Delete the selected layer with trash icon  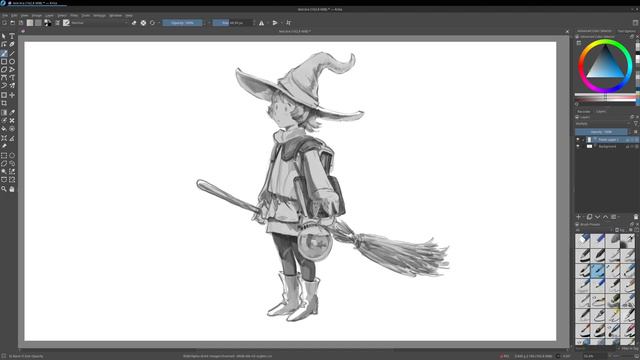[636, 217]
